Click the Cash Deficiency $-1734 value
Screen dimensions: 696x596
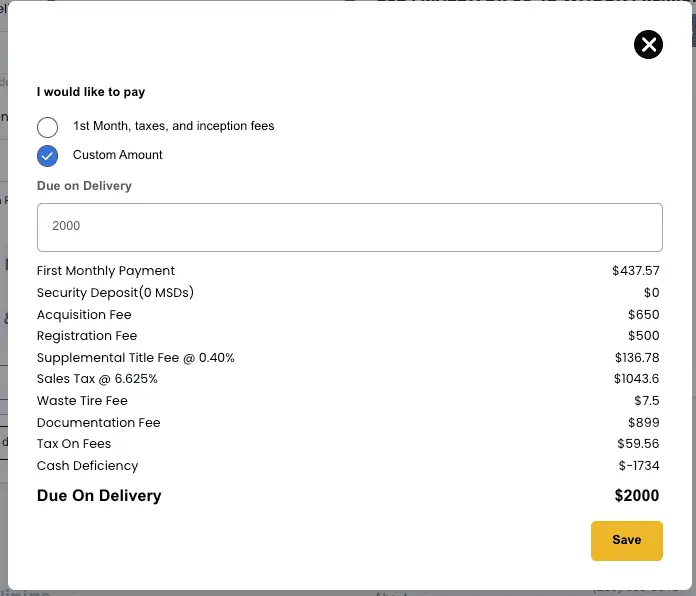(x=639, y=466)
